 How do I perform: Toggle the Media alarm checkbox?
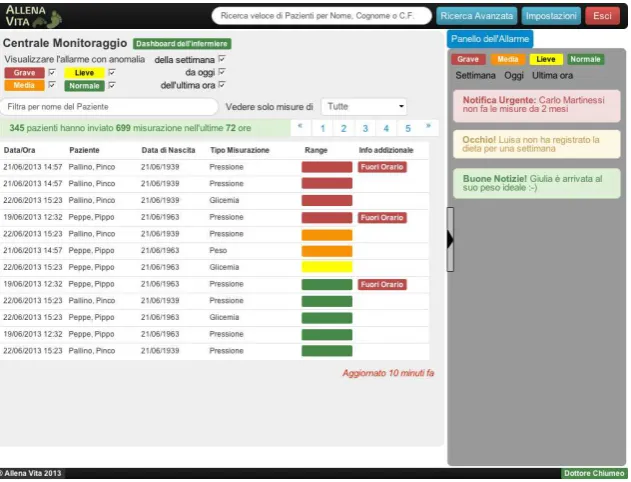click(x=52, y=85)
